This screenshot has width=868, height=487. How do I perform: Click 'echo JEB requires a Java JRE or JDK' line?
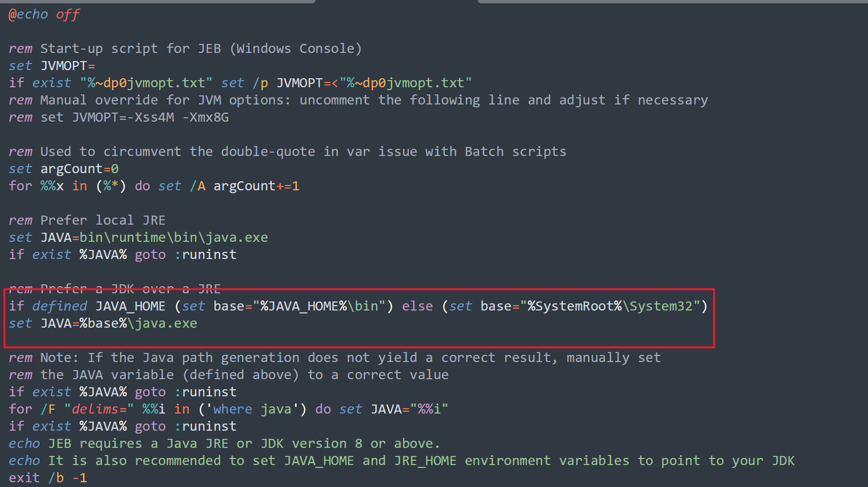coord(225,444)
